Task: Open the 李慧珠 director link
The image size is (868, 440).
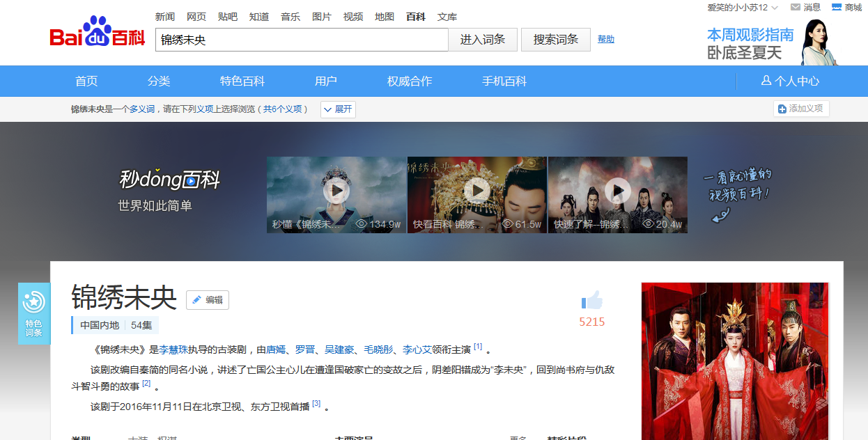Action: pyautogui.click(x=173, y=349)
